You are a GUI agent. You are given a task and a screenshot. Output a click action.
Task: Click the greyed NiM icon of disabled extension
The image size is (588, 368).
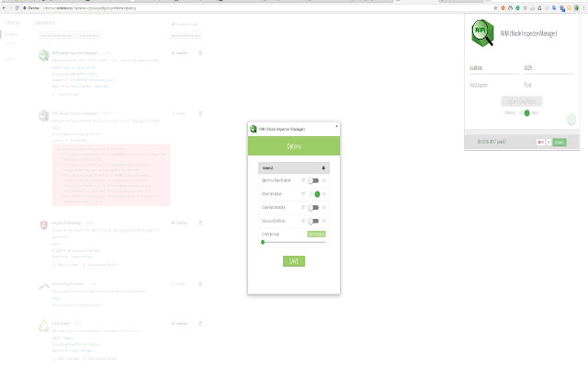tap(44, 116)
